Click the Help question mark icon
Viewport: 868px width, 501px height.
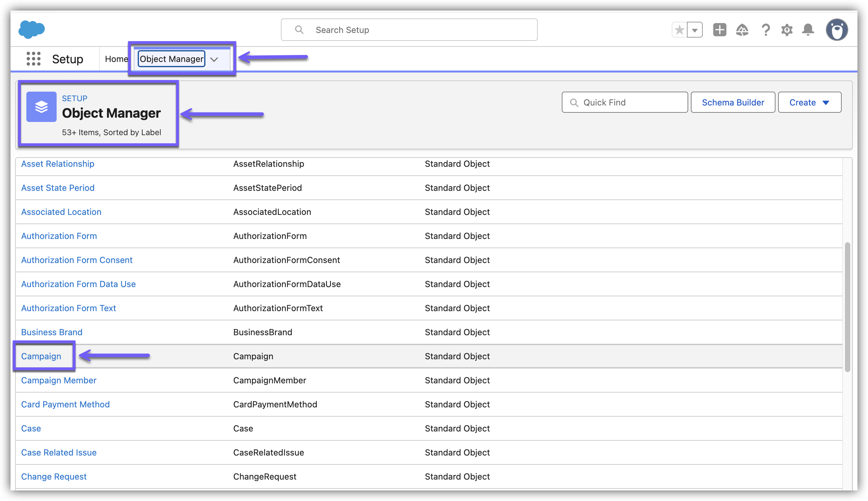coord(765,30)
